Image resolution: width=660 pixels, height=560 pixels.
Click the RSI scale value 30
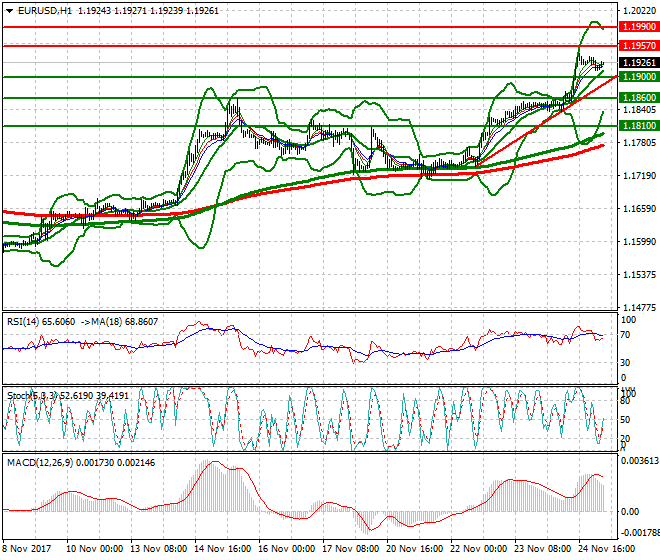tap(626, 363)
